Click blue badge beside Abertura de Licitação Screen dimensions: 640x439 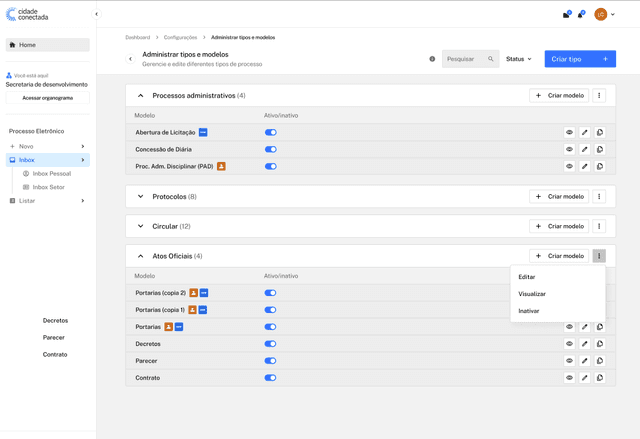click(203, 132)
